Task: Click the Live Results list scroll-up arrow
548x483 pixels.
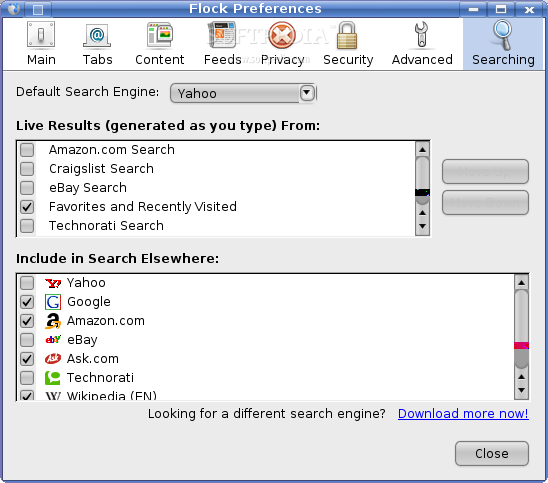Action: point(422,150)
